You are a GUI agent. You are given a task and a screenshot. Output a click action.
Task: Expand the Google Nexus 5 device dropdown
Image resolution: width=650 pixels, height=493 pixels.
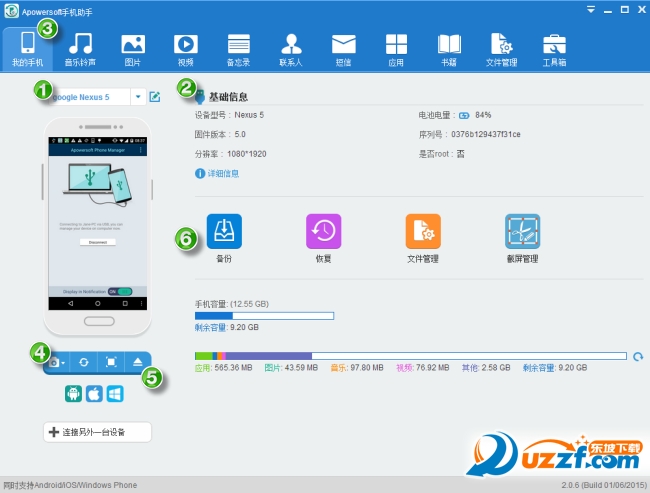tap(138, 97)
